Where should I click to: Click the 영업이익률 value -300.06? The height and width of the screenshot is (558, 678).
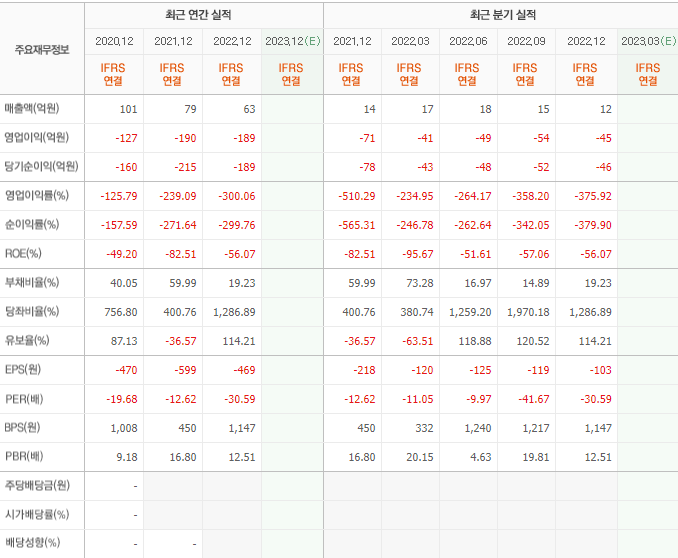tap(237, 196)
